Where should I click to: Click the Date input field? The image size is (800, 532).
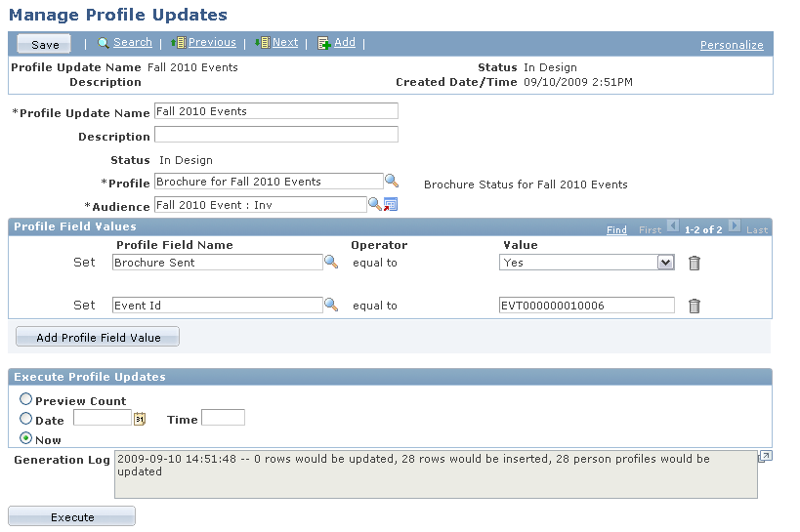tap(103, 417)
